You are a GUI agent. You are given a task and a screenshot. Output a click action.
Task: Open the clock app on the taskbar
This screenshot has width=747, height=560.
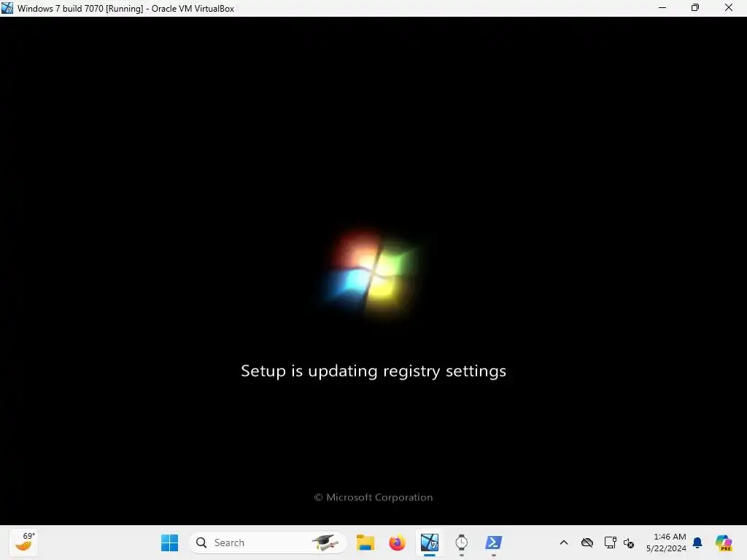point(461,542)
